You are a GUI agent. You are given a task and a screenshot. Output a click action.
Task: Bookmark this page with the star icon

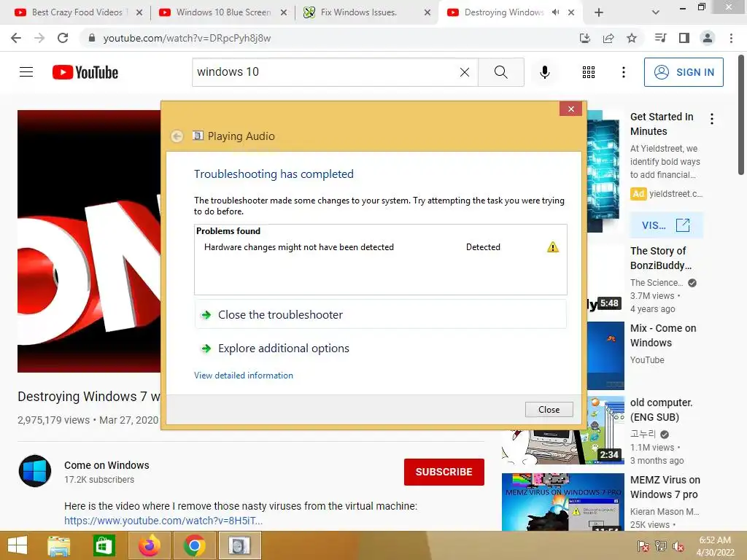[x=632, y=38]
